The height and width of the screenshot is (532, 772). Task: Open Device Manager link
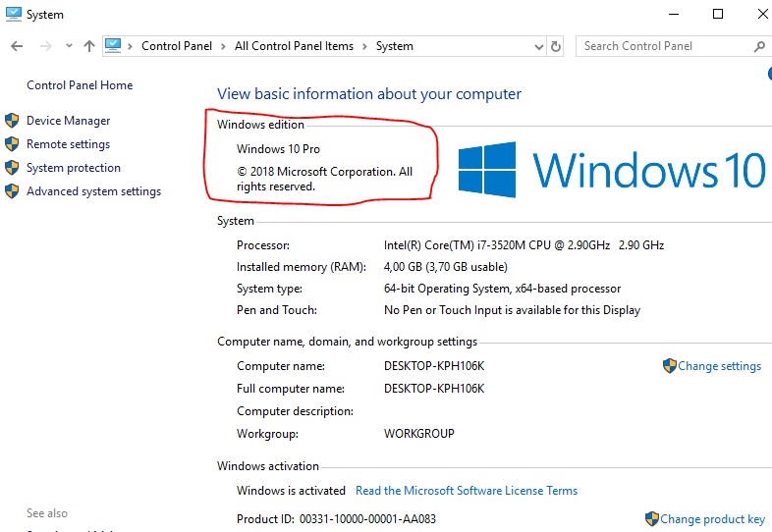[x=69, y=121]
